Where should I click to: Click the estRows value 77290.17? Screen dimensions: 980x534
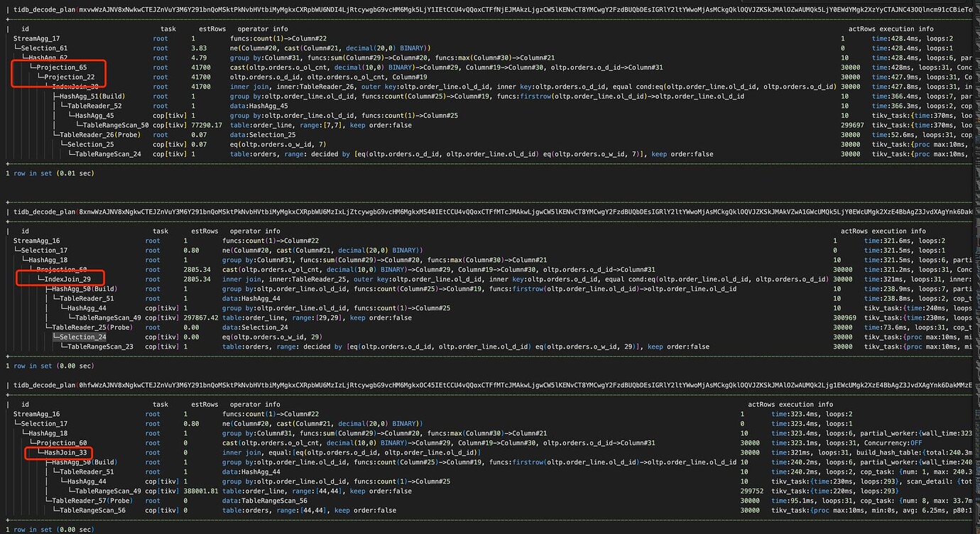coord(207,125)
